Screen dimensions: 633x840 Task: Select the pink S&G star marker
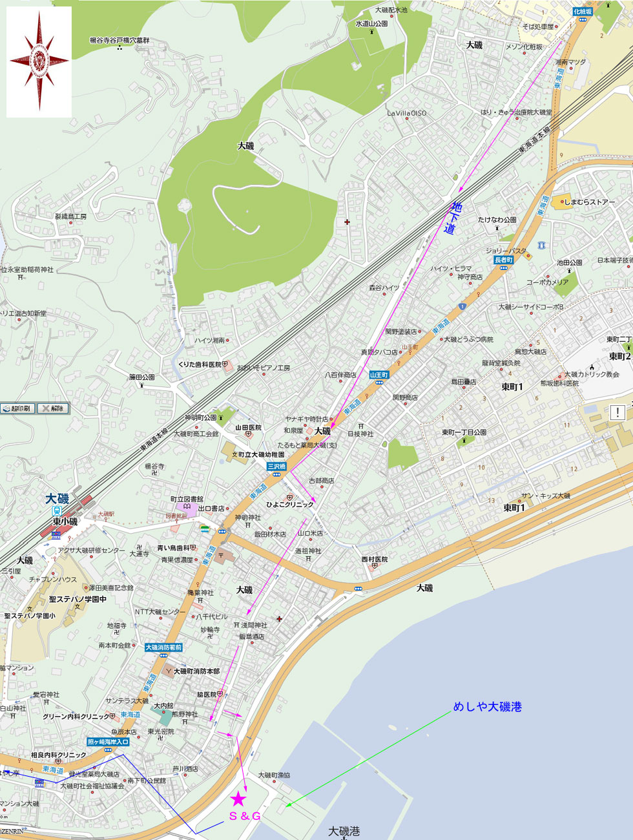238,799
